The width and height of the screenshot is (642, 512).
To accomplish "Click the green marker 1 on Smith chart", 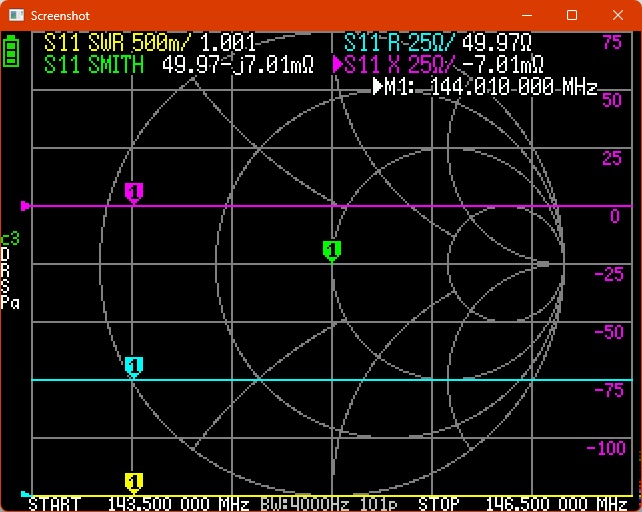I will tap(332, 249).
